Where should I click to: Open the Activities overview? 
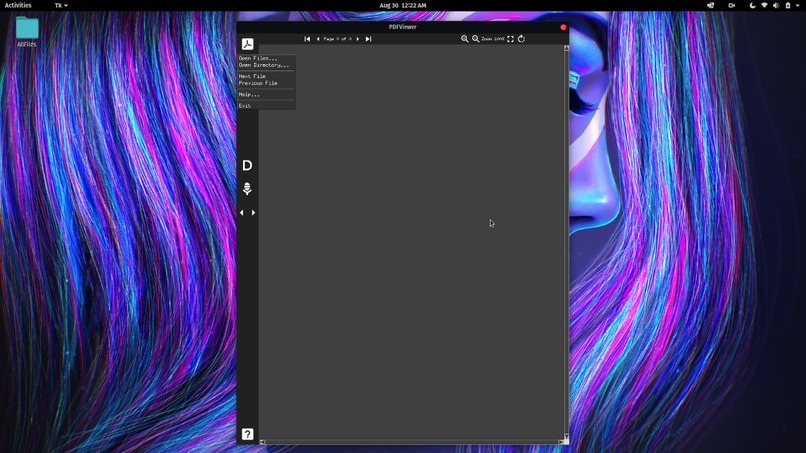(x=18, y=5)
